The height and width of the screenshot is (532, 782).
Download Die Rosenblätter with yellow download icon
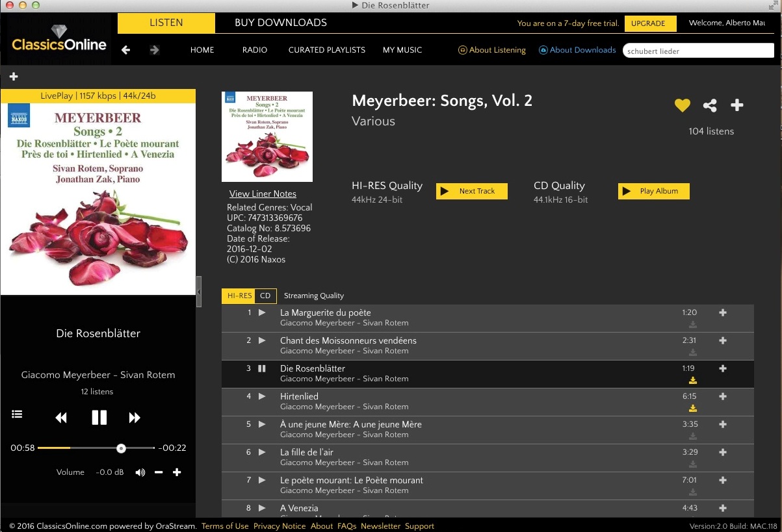693,381
